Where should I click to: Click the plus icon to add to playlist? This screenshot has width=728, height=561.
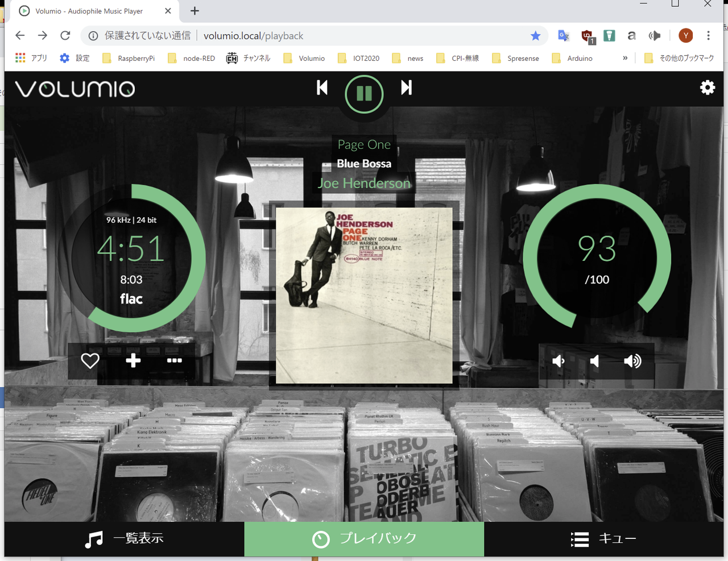tap(133, 361)
